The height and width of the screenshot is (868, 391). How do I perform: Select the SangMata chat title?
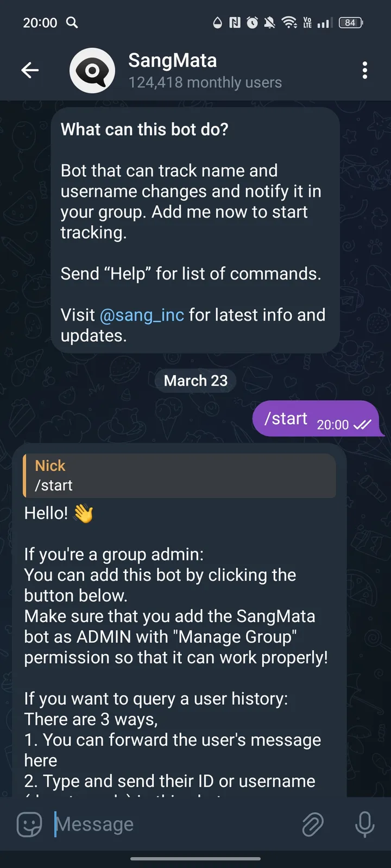pyautogui.click(x=172, y=61)
